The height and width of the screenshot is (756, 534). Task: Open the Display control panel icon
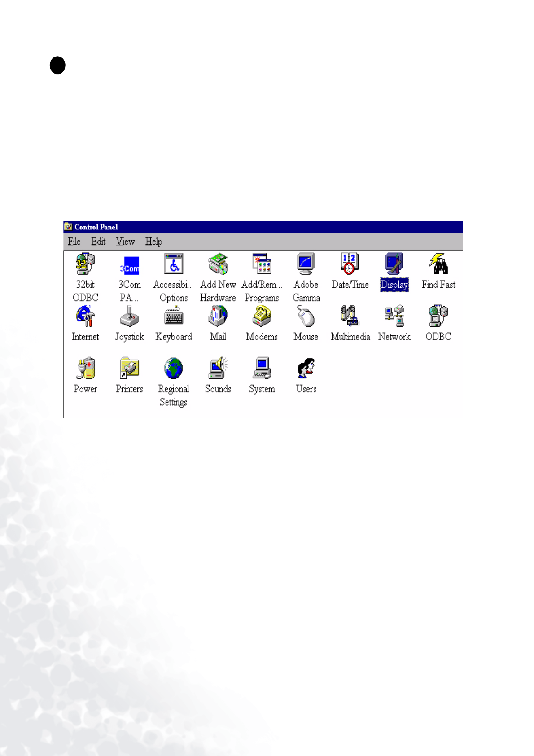[x=394, y=264]
